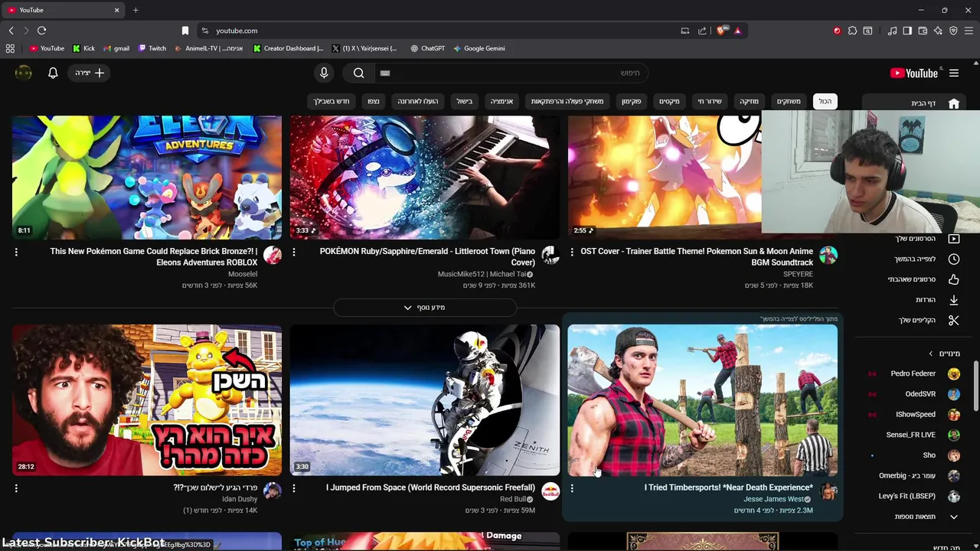Open a new browser tab with plus
The height and width of the screenshot is (551, 980).
136,10
